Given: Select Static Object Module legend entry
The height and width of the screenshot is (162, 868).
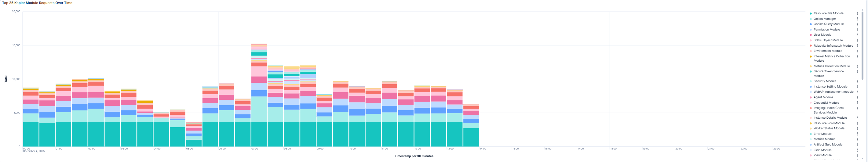Looking at the screenshot, I should (x=828, y=40).
